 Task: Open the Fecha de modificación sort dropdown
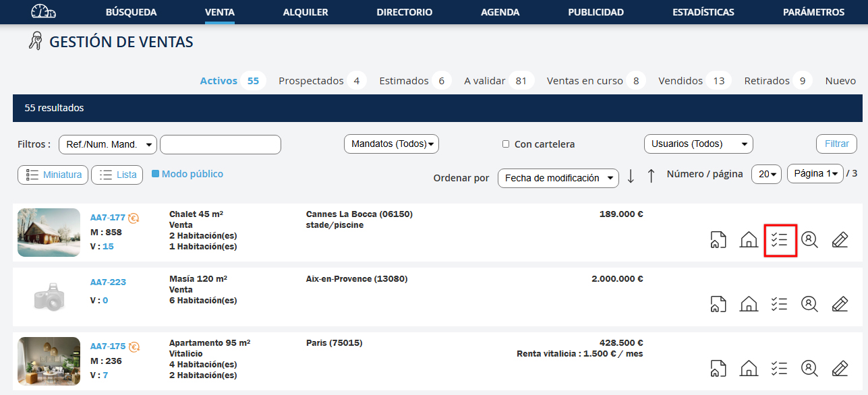tap(558, 178)
